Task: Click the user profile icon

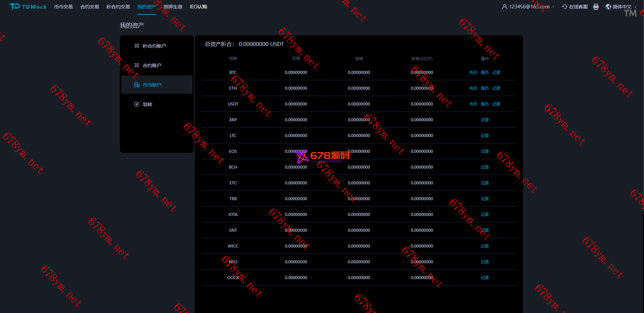Action: coord(504,7)
